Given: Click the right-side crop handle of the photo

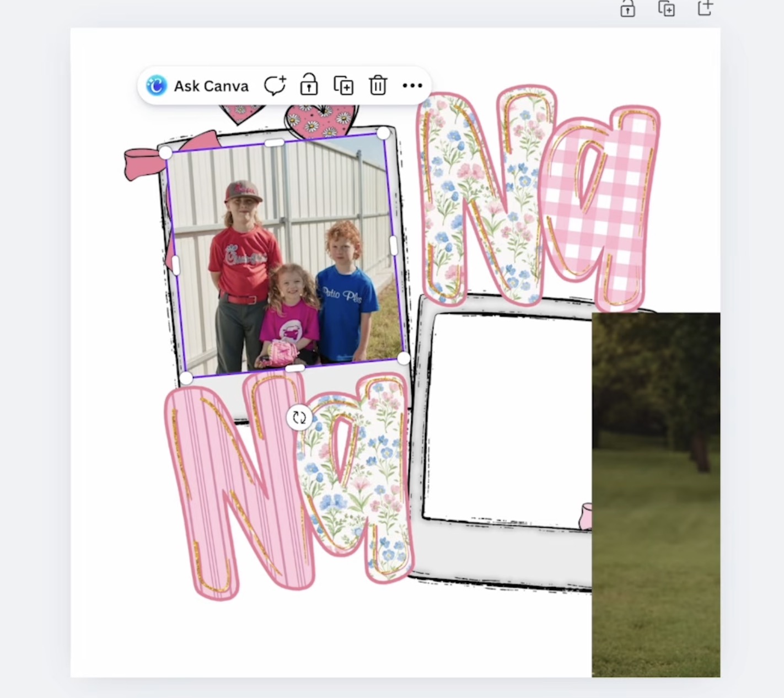Looking at the screenshot, I should coord(394,245).
